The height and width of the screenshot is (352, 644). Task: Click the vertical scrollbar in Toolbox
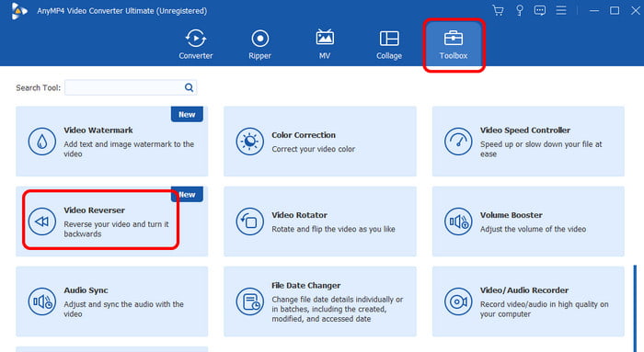click(x=635, y=308)
